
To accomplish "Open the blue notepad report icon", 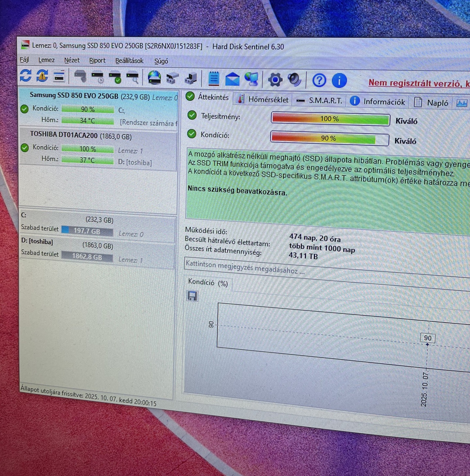I will point(213,79).
